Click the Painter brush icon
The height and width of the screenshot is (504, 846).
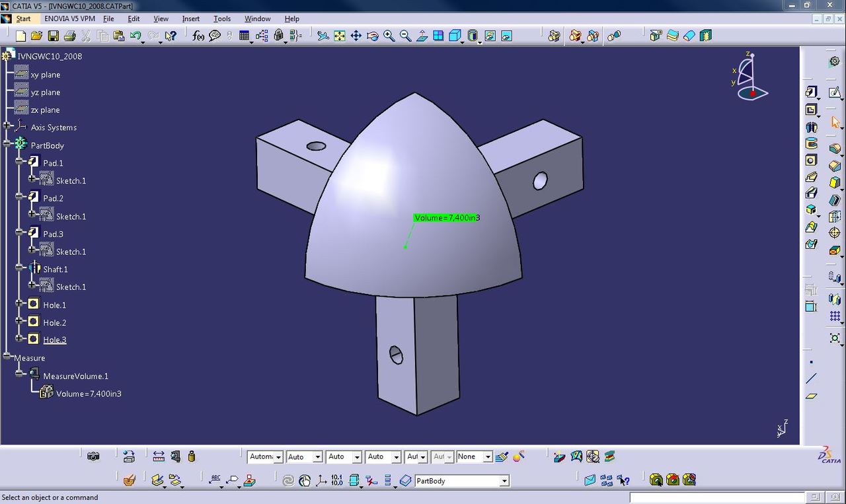(502, 456)
